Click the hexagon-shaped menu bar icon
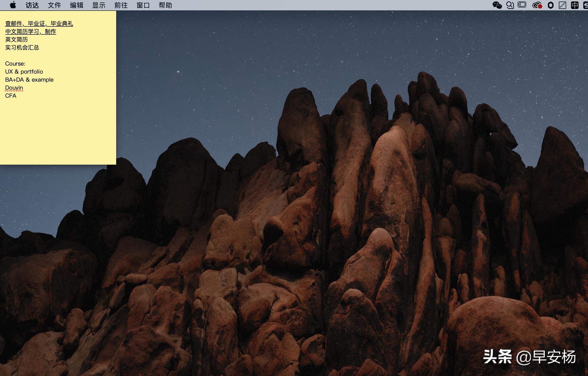Viewport: 588px width, 376px height. point(550,5)
